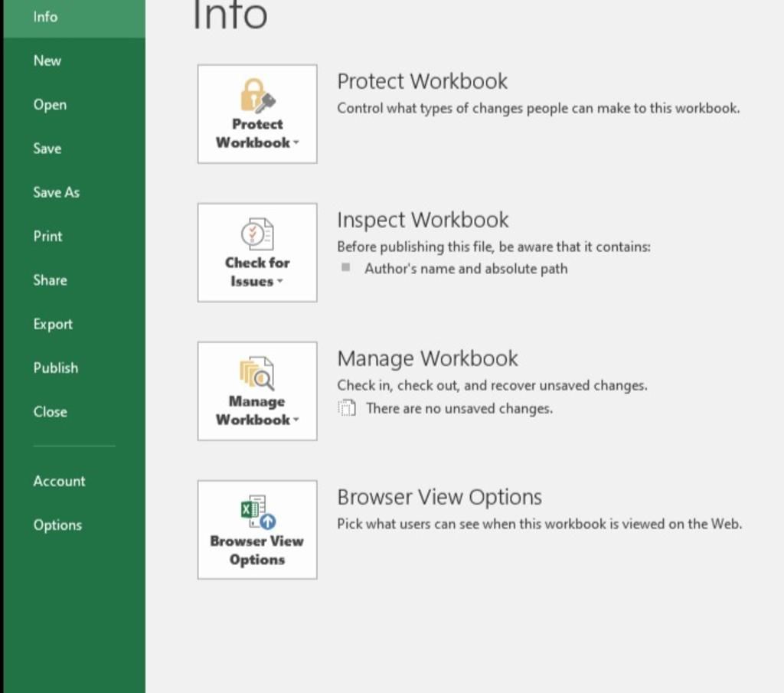This screenshot has width=784, height=693.
Task: Click the small document icon beside no unsaved changes
Action: 348,408
